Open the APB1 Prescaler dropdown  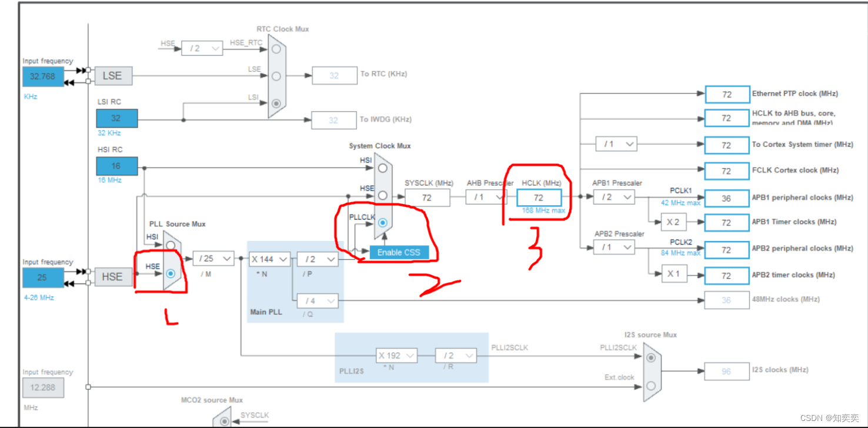pos(614,197)
